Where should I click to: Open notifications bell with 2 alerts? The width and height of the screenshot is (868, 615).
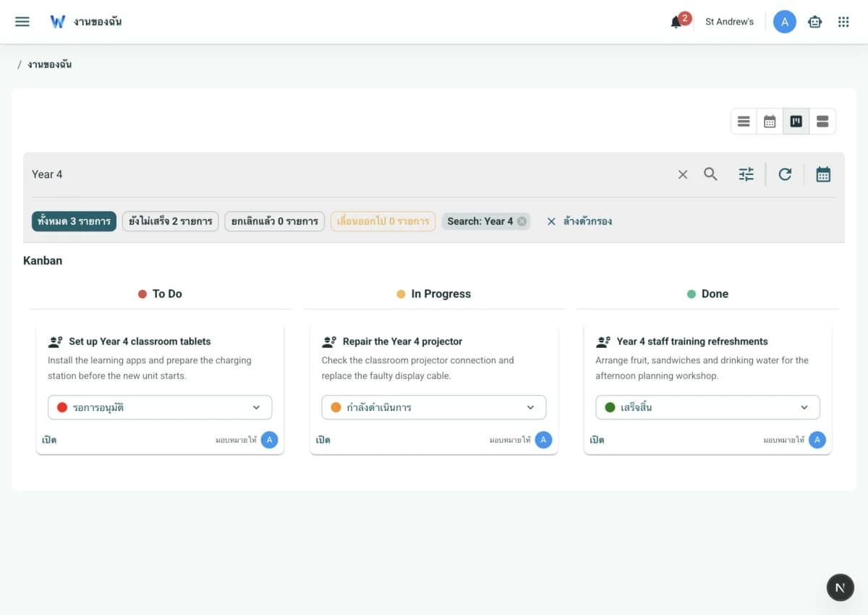pyautogui.click(x=677, y=22)
